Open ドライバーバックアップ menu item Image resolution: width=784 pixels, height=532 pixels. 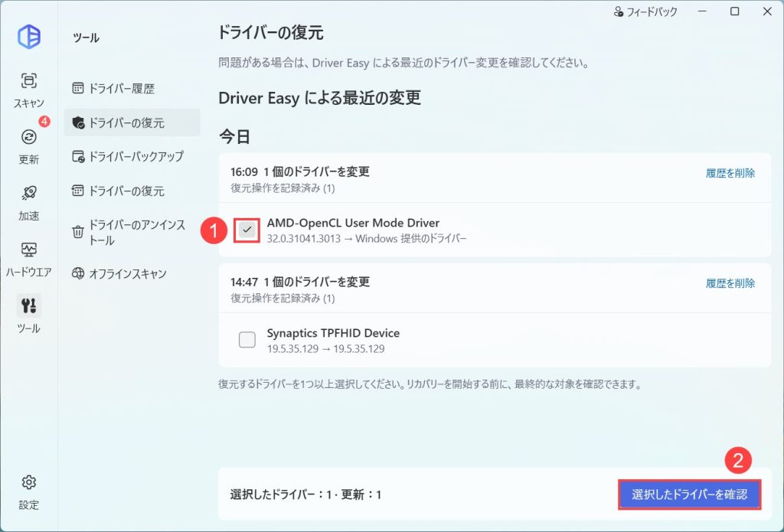(132, 156)
